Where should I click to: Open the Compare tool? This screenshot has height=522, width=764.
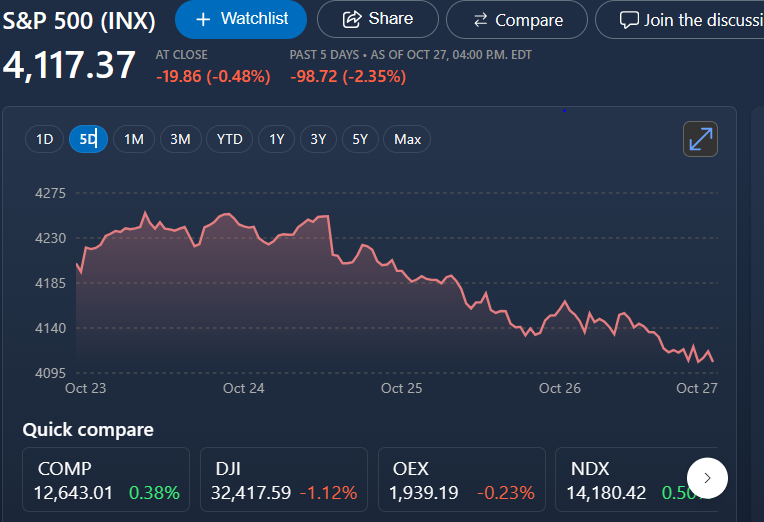click(x=516, y=20)
